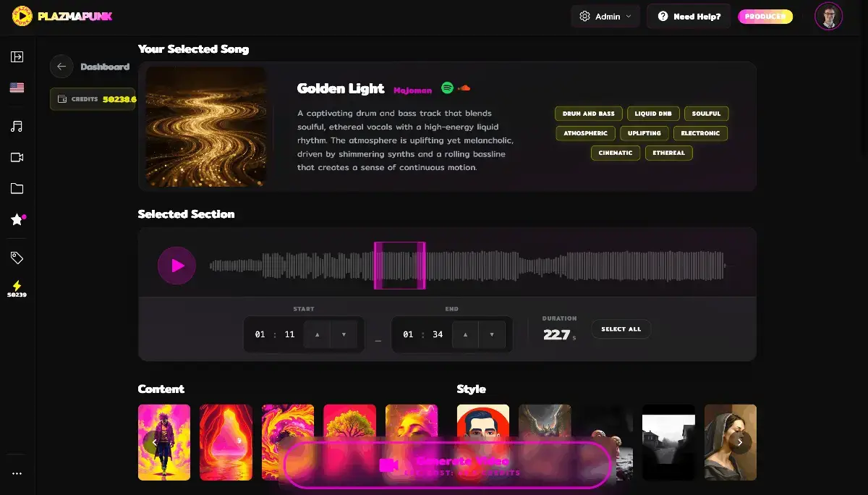Click the wallet icon in Credits box
Image resolution: width=868 pixels, height=495 pixels.
coord(62,99)
